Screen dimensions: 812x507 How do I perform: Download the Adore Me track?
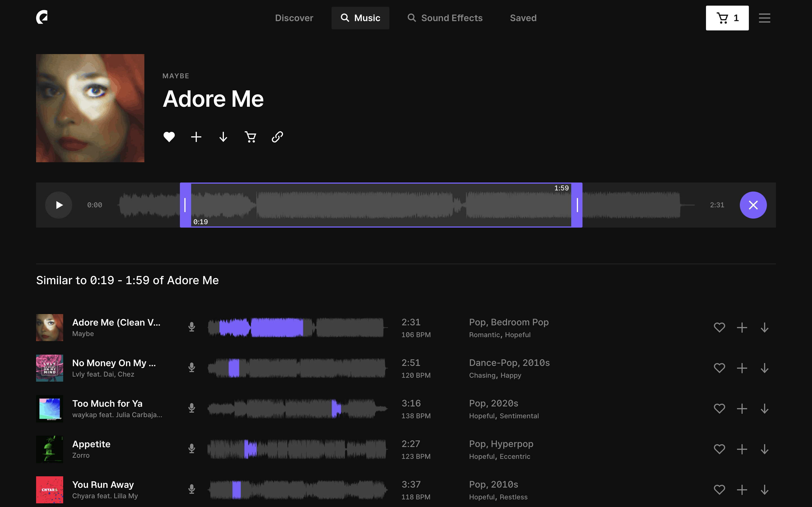[x=223, y=137]
